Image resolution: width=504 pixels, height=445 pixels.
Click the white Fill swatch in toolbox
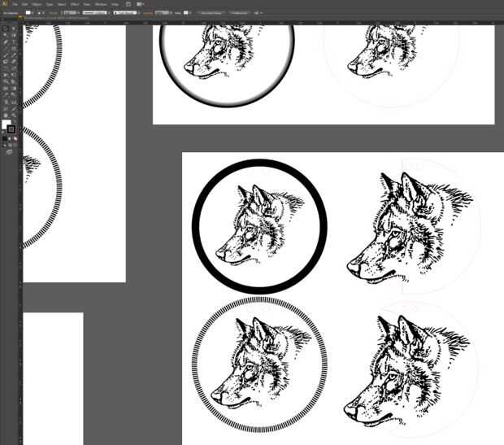click(5, 124)
